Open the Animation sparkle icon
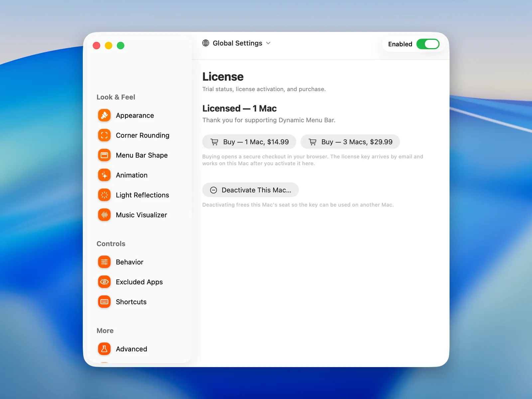Image resolution: width=532 pixels, height=399 pixels. [104, 175]
